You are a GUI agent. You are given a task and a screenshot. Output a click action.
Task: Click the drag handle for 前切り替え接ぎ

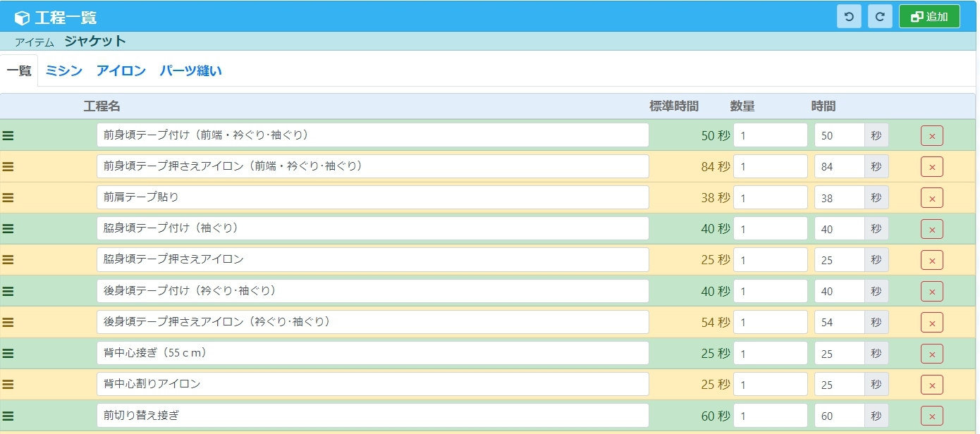click(x=8, y=416)
